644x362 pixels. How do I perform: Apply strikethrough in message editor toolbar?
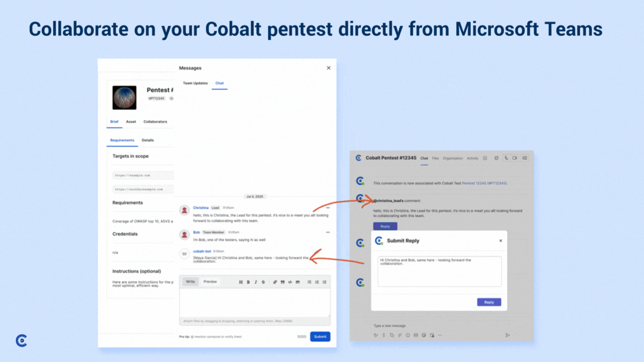(263, 282)
